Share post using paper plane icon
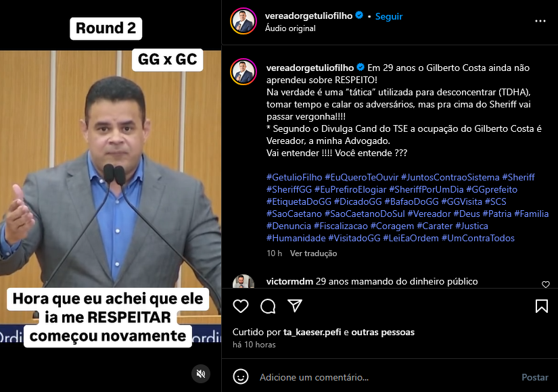Screen dimensions: 558x392 click(x=295, y=305)
